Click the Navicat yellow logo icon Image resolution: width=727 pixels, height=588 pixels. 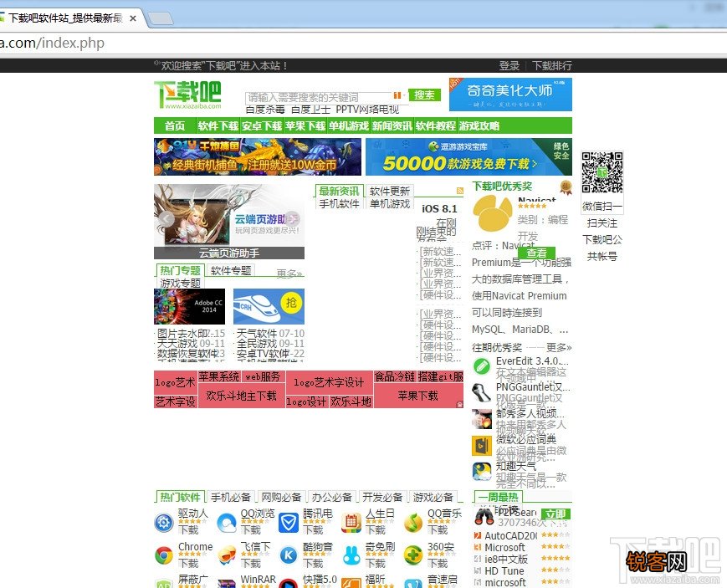point(491,213)
